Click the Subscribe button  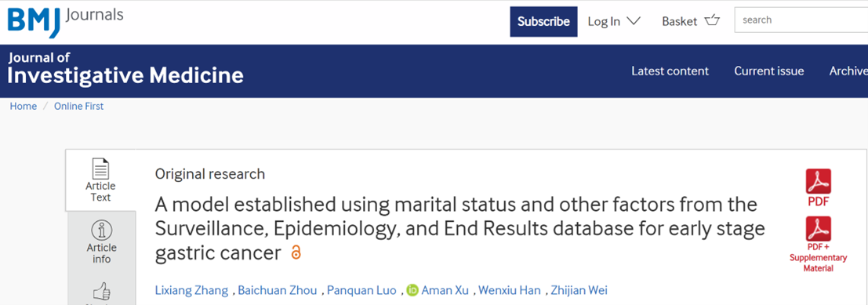pyautogui.click(x=543, y=22)
